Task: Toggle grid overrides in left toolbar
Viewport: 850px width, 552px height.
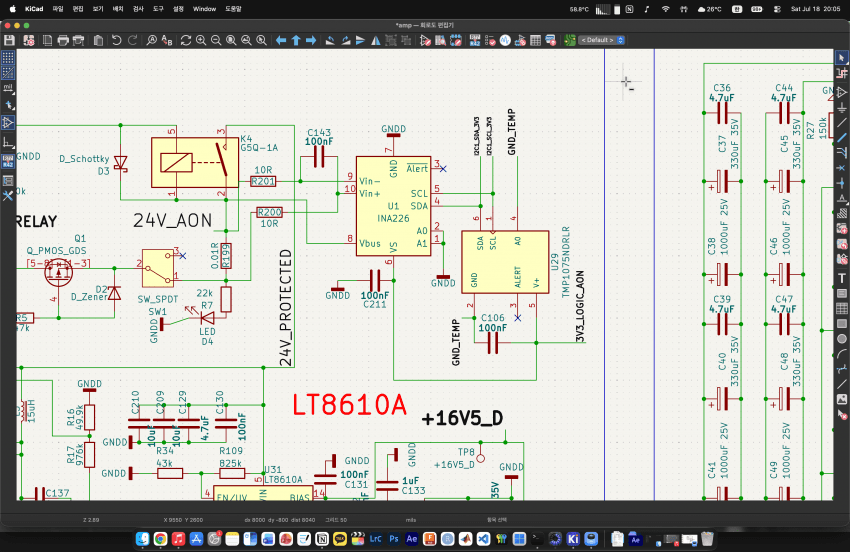Action: [x=8, y=73]
